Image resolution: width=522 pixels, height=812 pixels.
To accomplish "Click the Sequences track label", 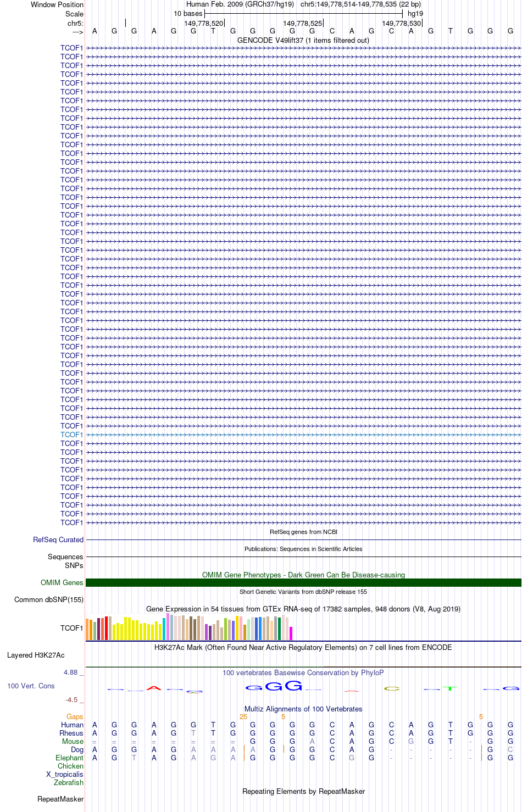I will [65, 557].
